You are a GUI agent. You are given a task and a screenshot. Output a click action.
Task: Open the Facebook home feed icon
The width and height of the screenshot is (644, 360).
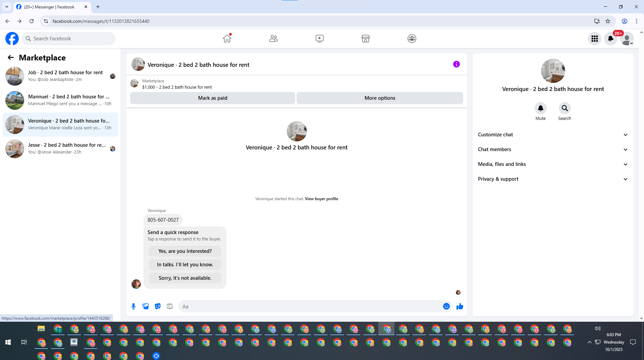pyautogui.click(x=227, y=39)
